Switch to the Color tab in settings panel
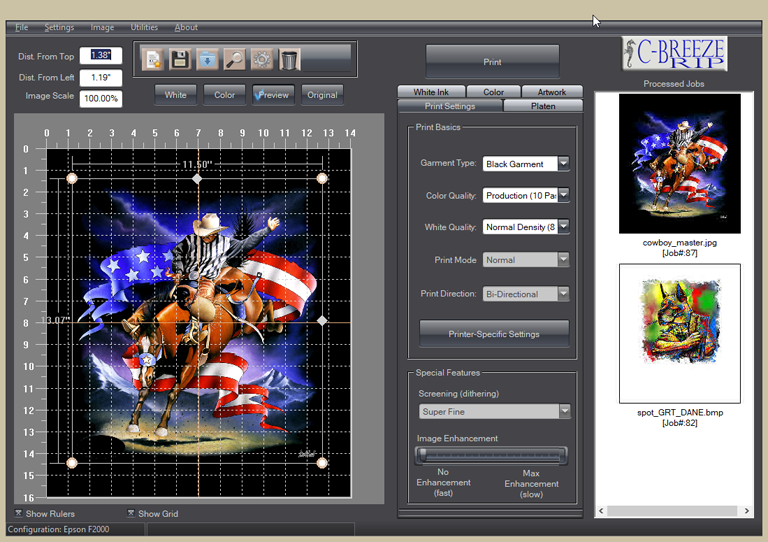Screen dimensions: 768x542 [493, 92]
